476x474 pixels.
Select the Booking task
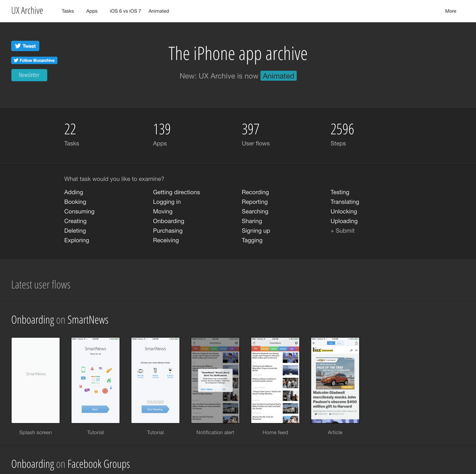[x=75, y=202]
